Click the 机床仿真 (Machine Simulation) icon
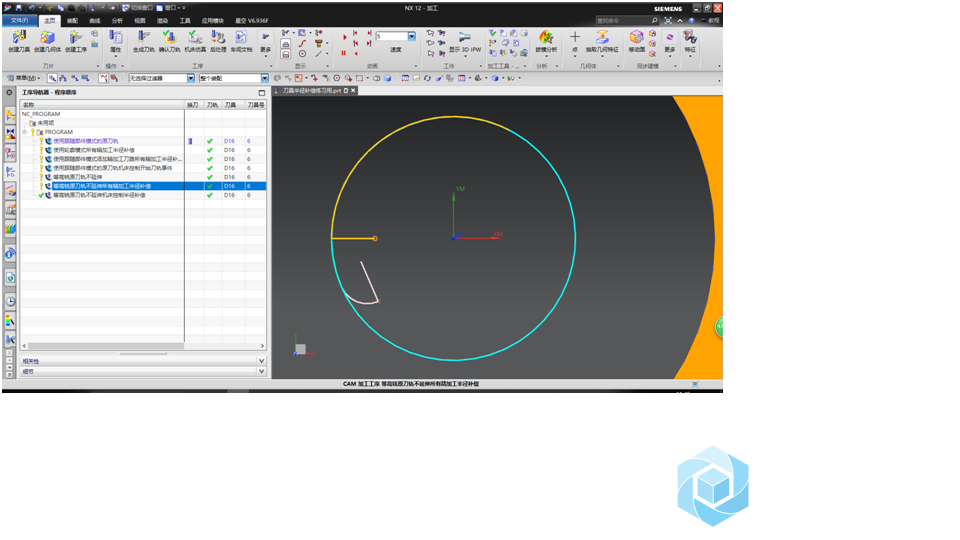The height and width of the screenshot is (540, 960). tap(195, 42)
